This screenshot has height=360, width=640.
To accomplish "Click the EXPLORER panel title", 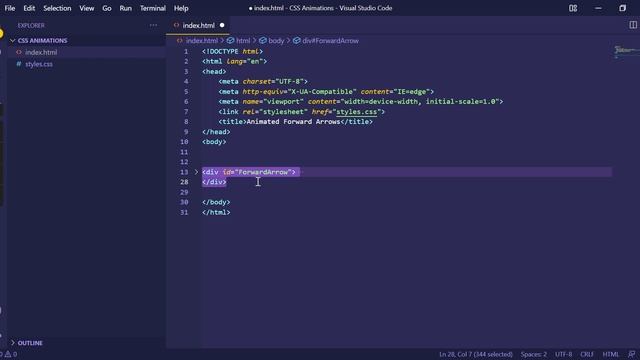I will (x=31, y=25).
